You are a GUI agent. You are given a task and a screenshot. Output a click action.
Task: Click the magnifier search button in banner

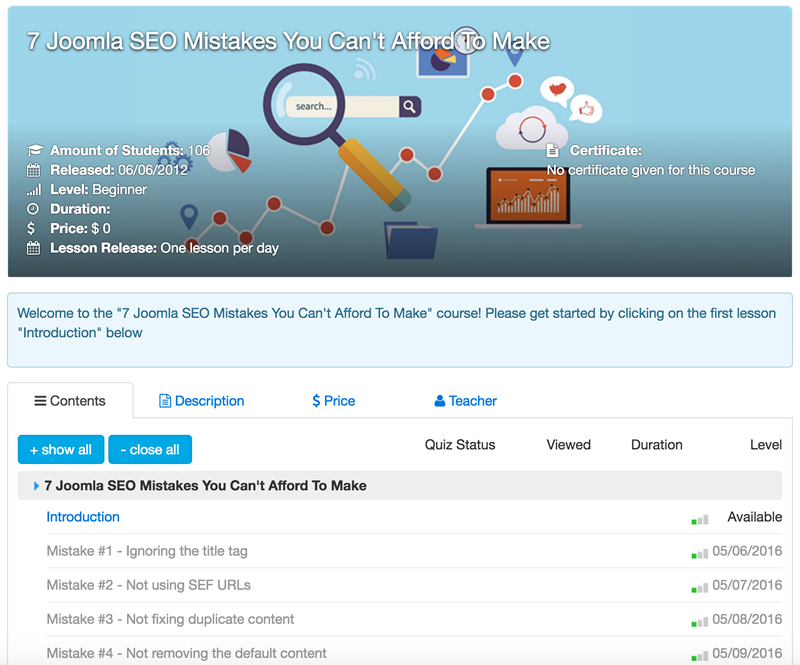coord(410,107)
